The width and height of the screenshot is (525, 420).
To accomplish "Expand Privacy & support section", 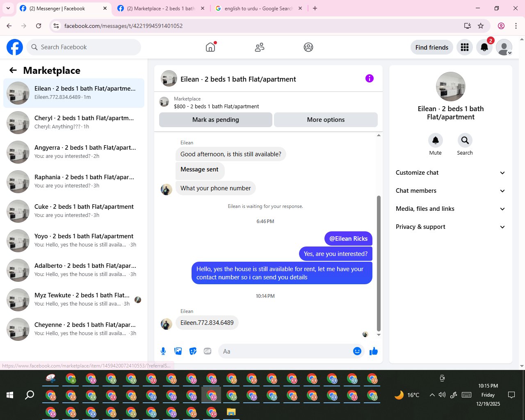I will 450,227.
